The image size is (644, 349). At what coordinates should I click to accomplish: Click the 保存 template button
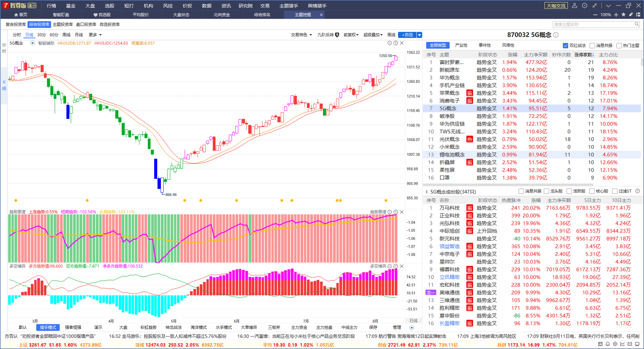373,328
